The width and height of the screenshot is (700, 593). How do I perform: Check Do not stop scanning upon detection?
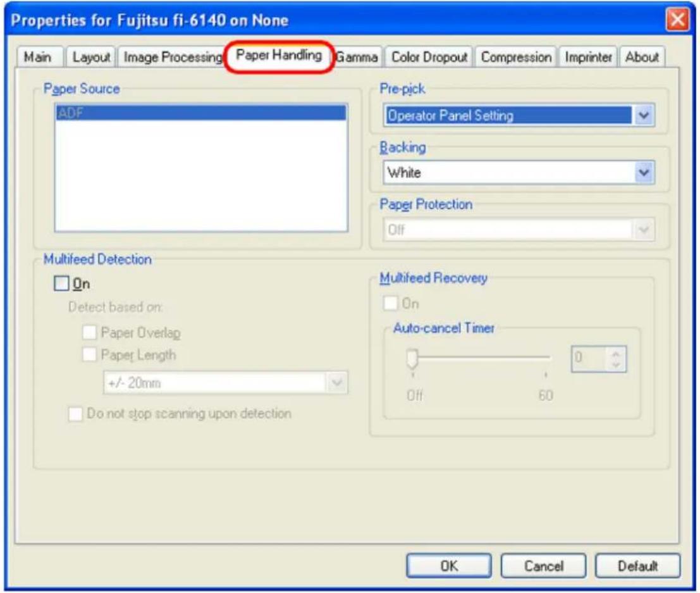(x=75, y=414)
